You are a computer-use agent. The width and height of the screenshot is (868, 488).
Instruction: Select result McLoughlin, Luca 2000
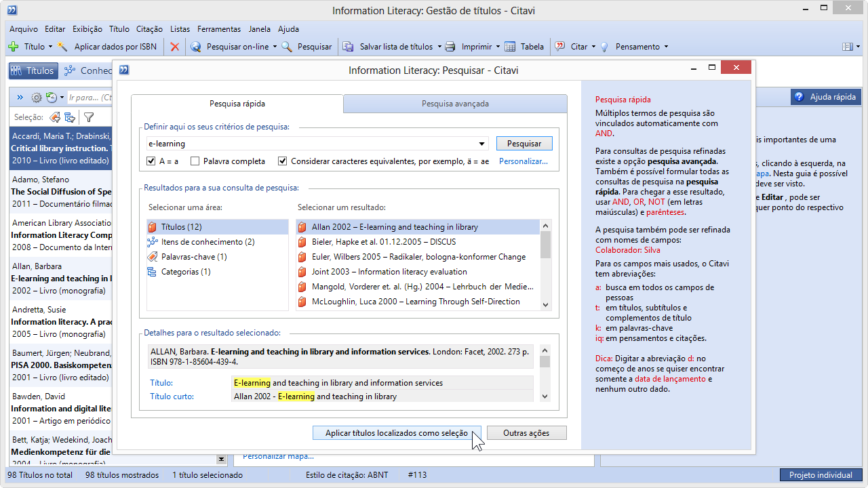pos(418,302)
